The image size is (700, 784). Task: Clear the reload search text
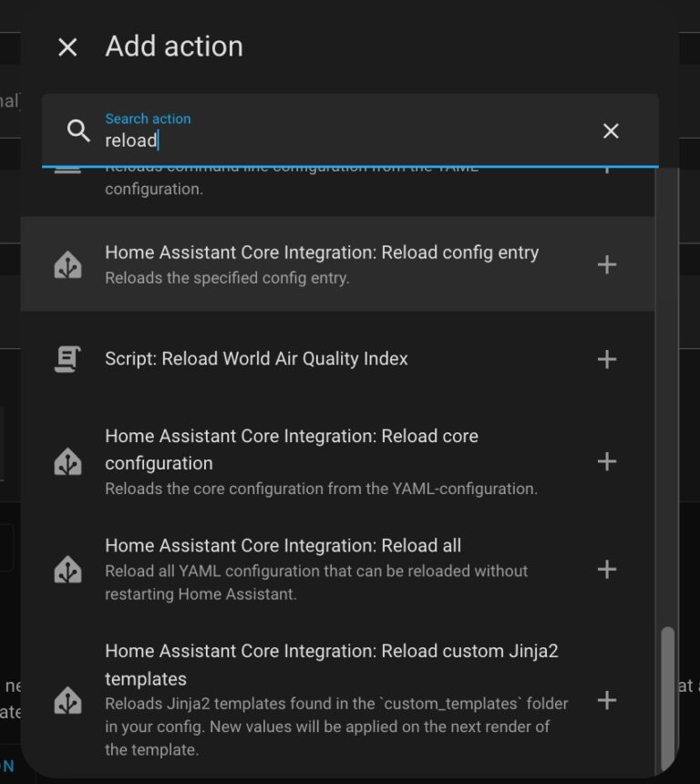[x=610, y=131]
